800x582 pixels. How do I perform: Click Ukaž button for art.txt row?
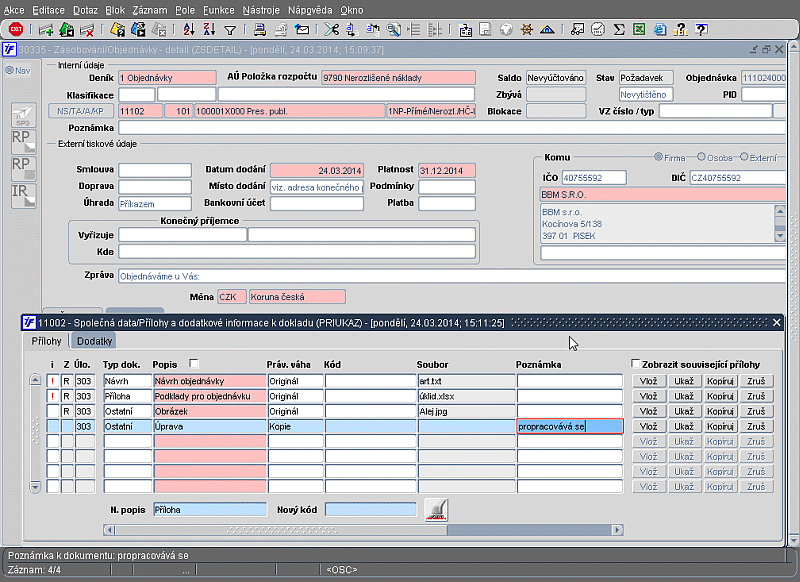pyautogui.click(x=683, y=381)
